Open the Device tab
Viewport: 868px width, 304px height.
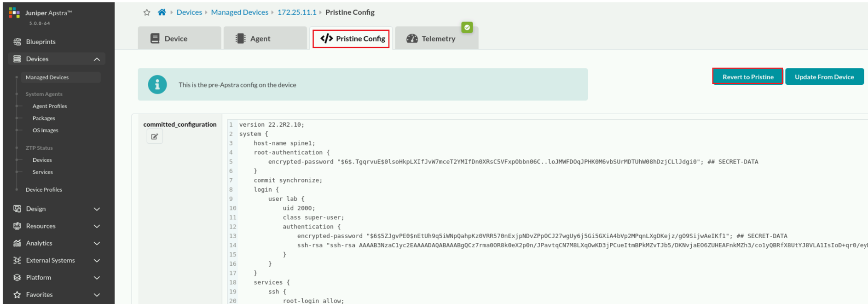(179, 38)
